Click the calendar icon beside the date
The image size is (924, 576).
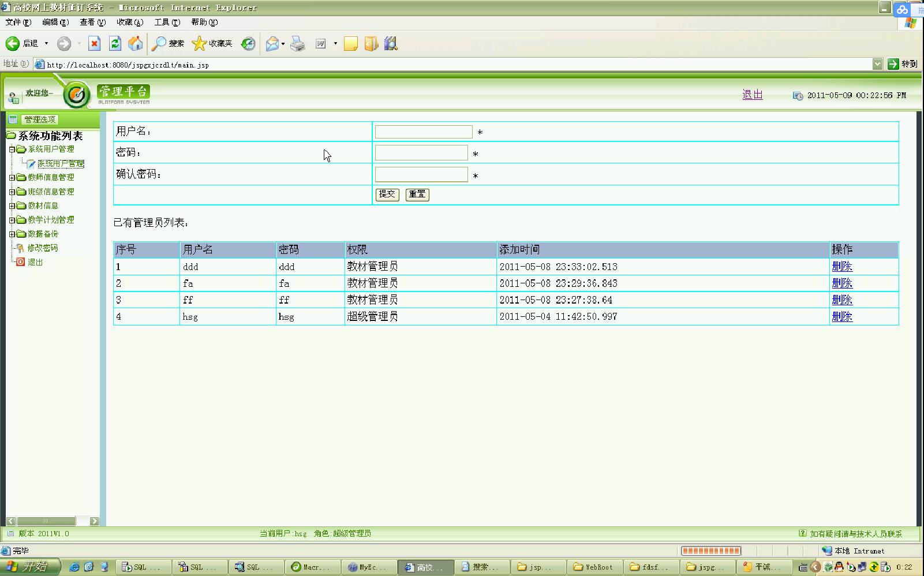[798, 96]
